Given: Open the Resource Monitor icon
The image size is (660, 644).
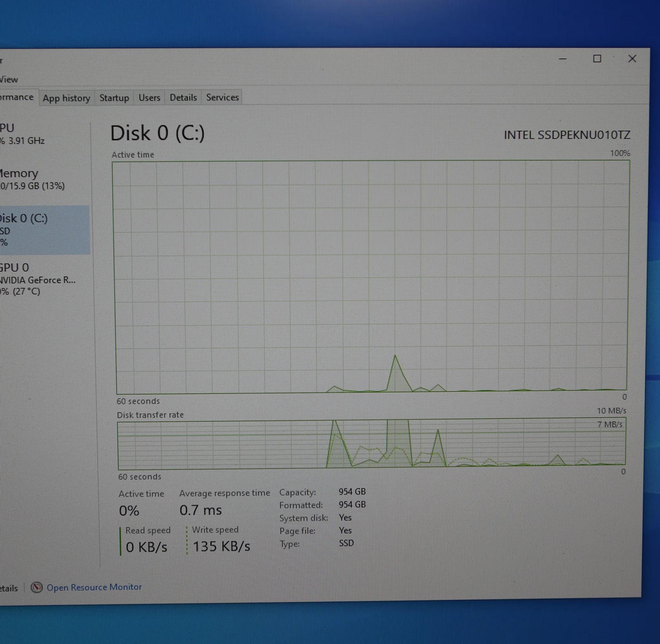Looking at the screenshot, I should pos(36,587).
